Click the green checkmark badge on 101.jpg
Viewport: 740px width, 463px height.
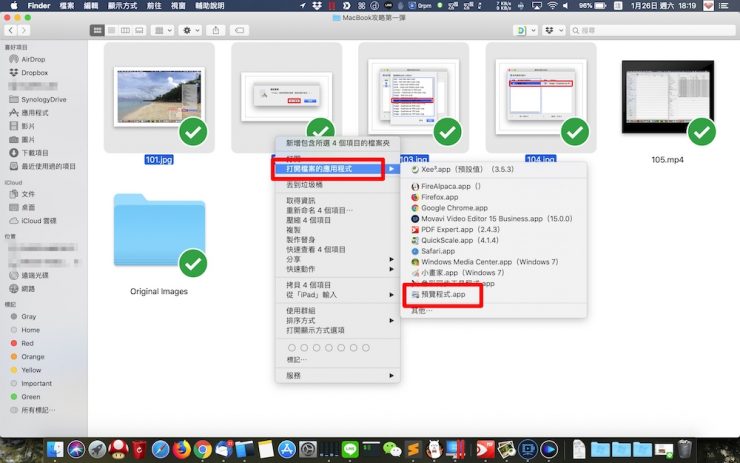coord(193,131)
